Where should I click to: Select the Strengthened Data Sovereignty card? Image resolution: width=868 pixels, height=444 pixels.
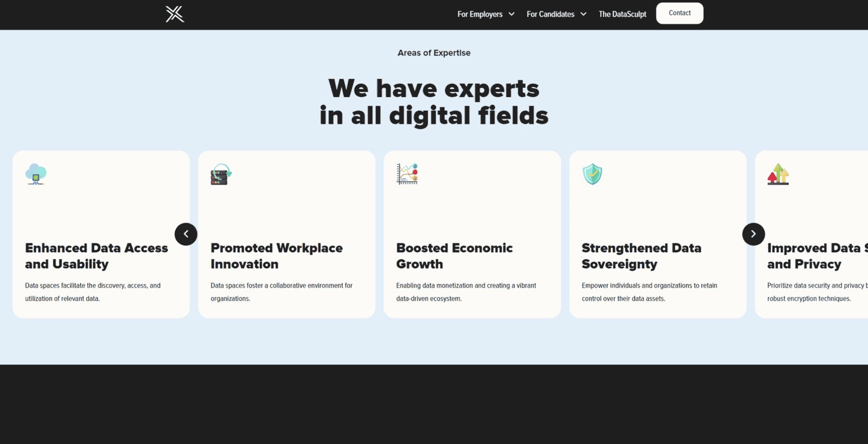pyautogui.click(x=658, y=234)
